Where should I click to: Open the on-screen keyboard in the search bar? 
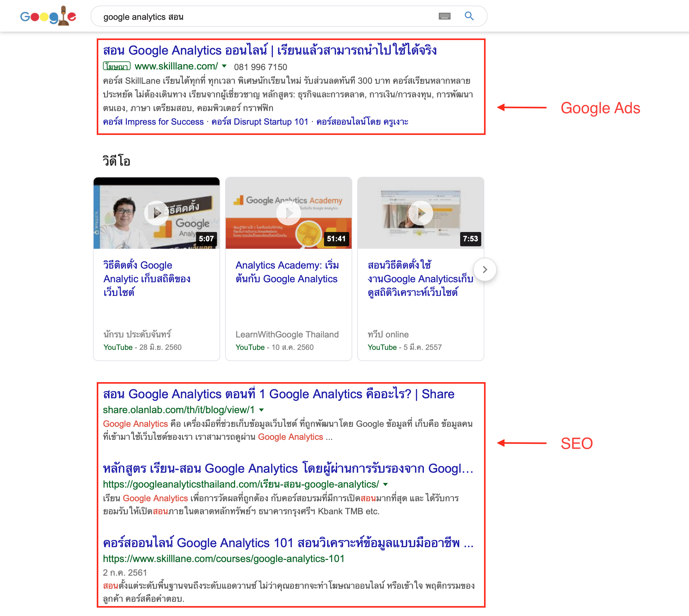coord(445,16)
